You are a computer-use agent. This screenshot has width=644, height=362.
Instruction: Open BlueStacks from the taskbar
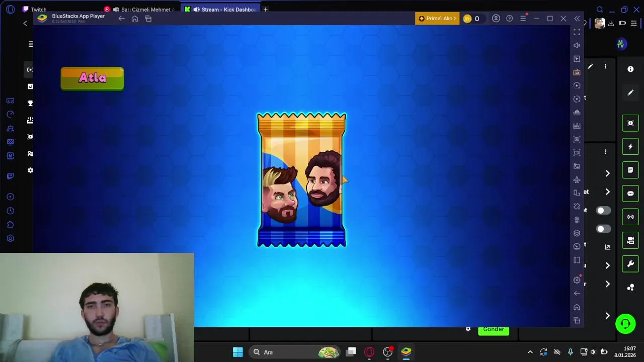pos(406,352)
